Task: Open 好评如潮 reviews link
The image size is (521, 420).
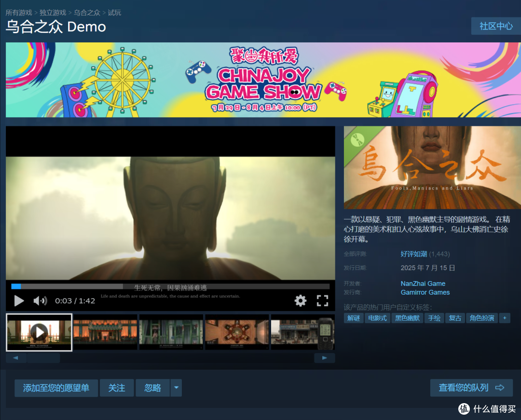Action: [x=414, y=254]
